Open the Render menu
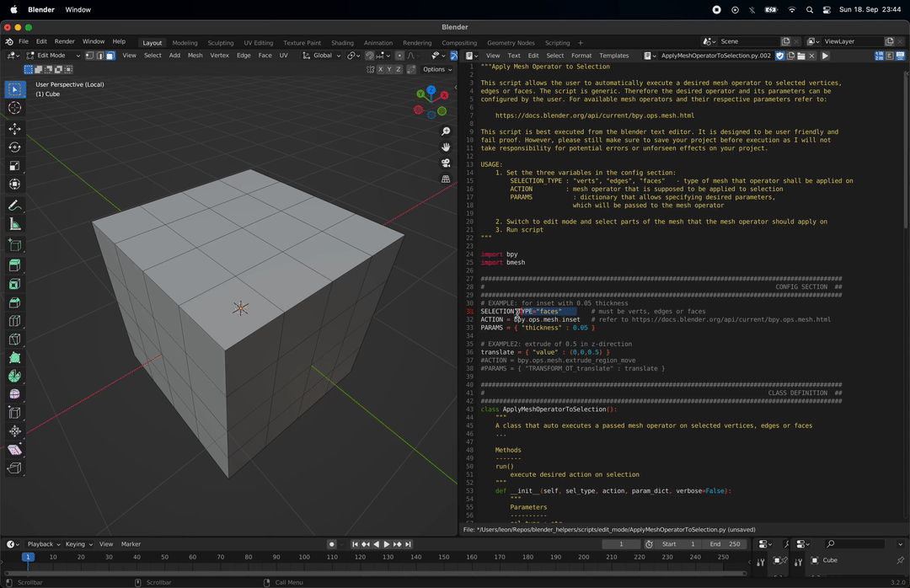This screenshot has height=588, width=910. click(64, 41)
